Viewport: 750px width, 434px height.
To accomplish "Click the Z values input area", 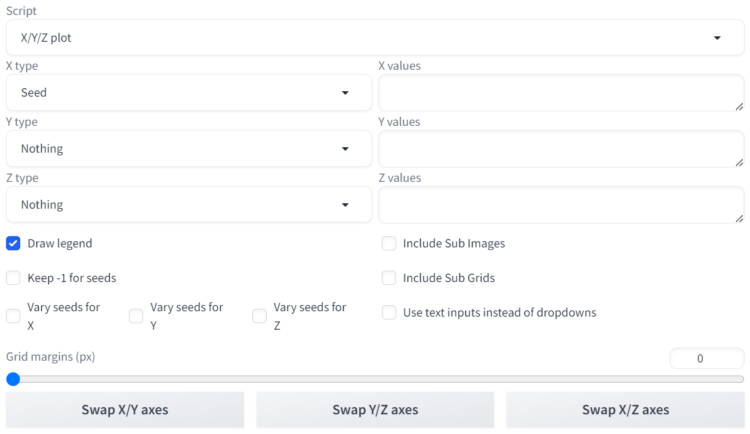I will [x=561, y=205].
